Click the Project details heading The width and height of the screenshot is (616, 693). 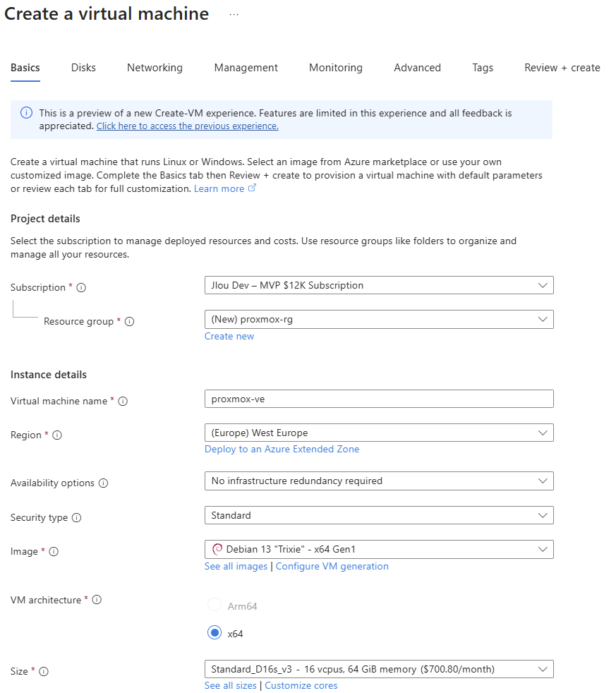tap(46, 219)
